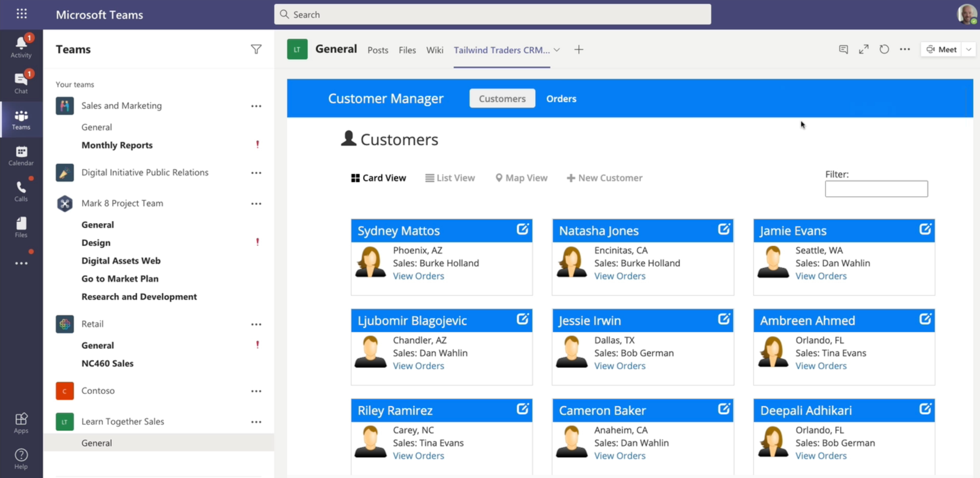
Task: Expand Mark 8 Project Team options
Action: [x=255, y=203]
